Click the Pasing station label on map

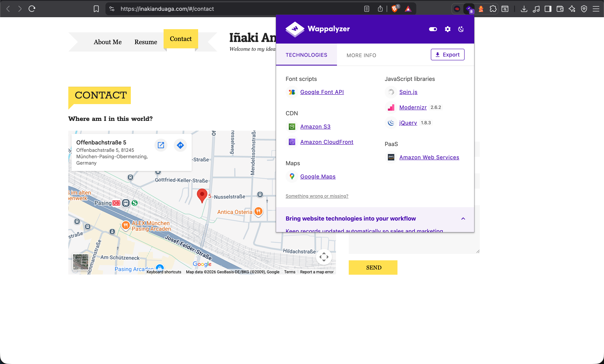[x=103, y=203]
